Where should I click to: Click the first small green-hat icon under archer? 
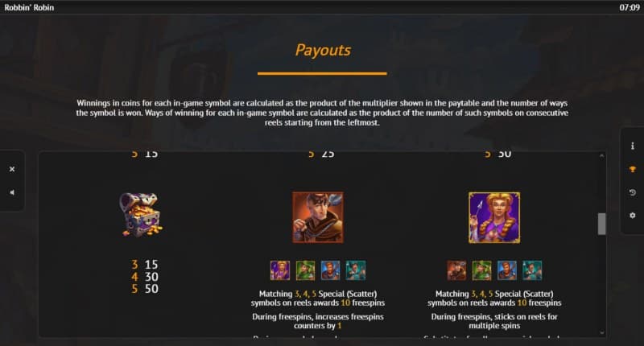click(305, 270)
